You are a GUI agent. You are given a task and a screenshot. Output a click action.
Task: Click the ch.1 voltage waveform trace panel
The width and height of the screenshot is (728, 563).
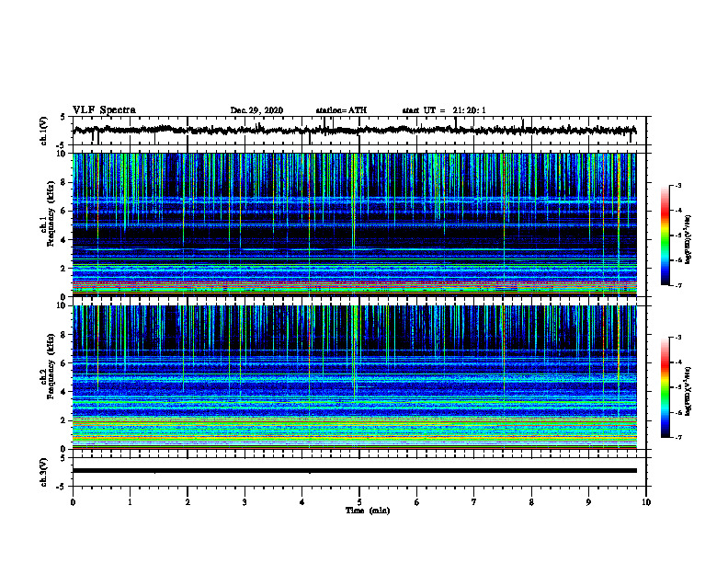pyautogui.click(x=359, y=131)
